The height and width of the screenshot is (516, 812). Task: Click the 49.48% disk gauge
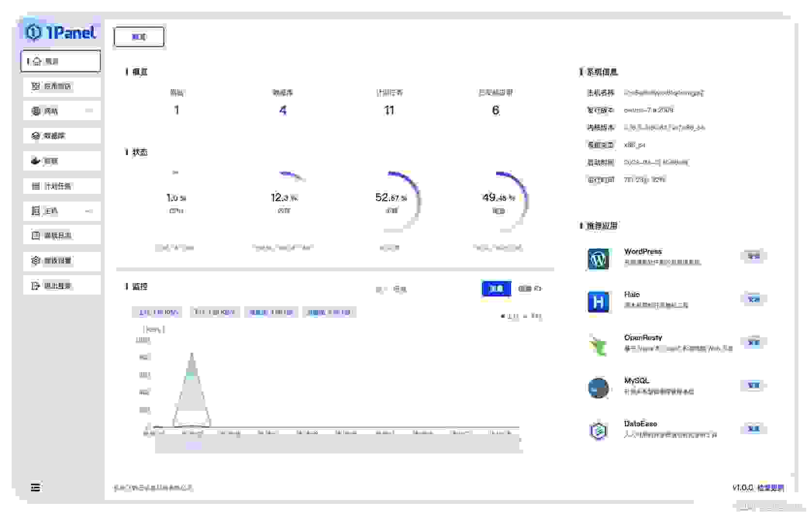[499, 203]
